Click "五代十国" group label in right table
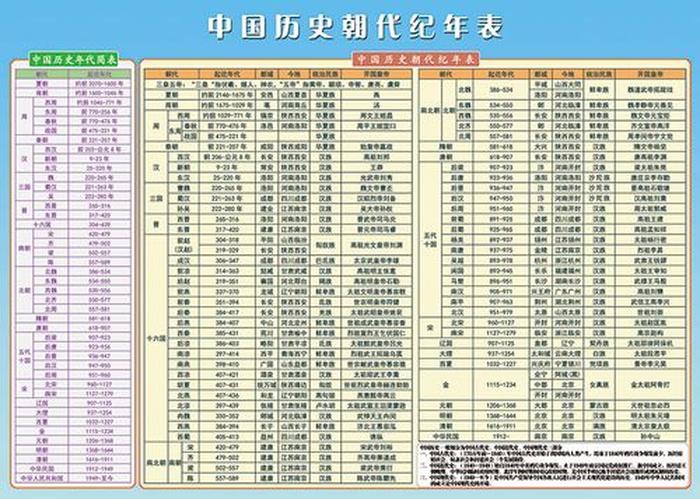 point(430,240)
